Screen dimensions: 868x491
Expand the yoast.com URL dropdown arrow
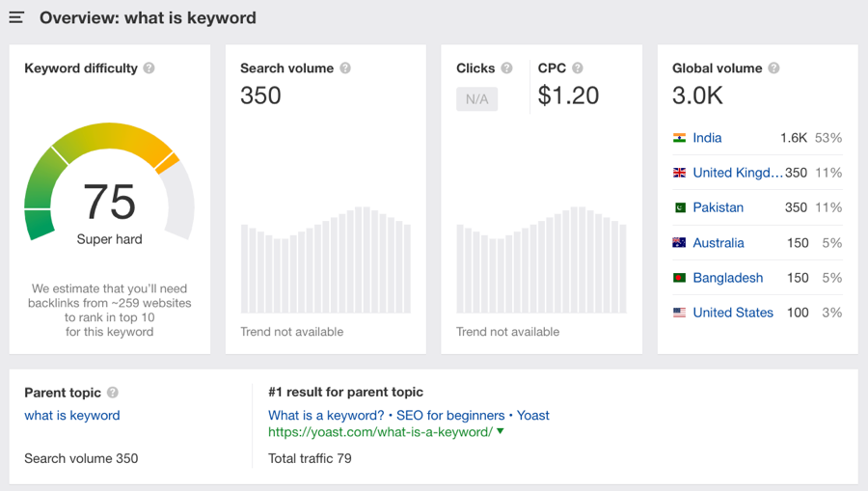tap(501, 431)
